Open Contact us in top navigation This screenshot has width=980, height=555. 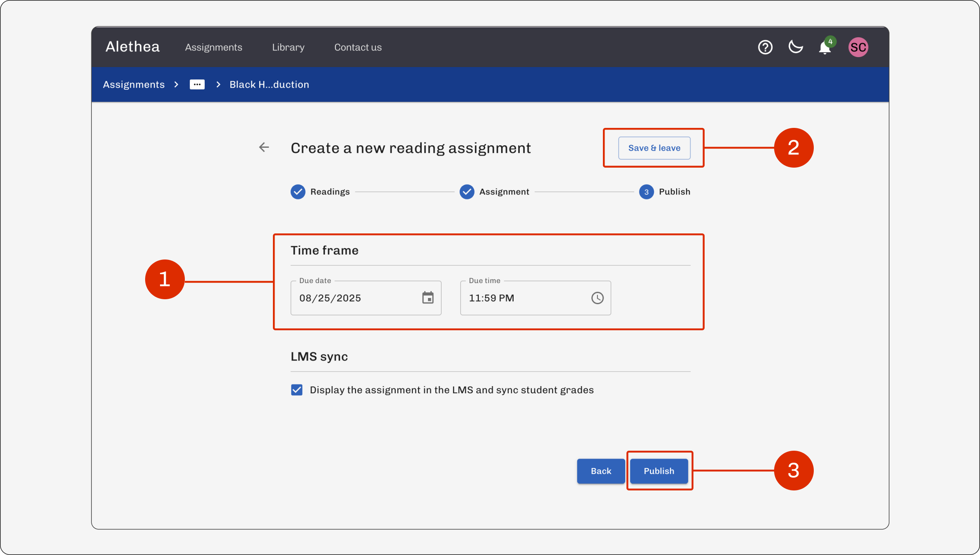358,47
